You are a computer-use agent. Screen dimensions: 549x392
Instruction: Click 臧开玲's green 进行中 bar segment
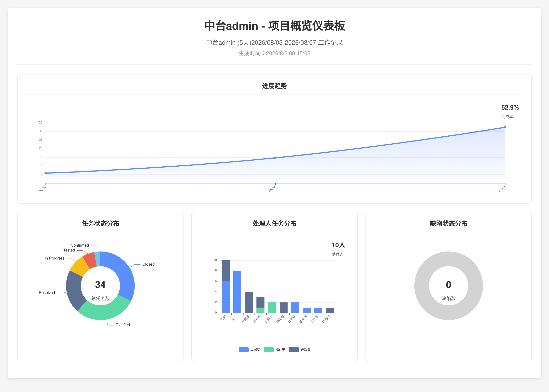click(261, 310)
